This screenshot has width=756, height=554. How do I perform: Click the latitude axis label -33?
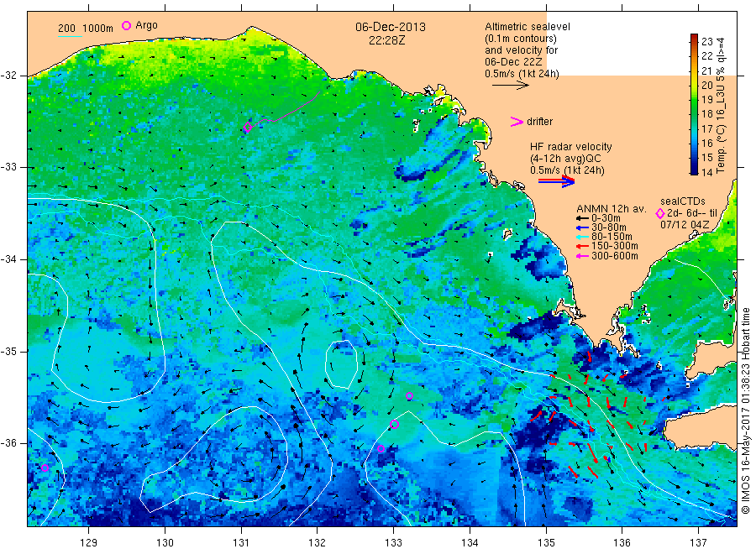click(8, 167)
